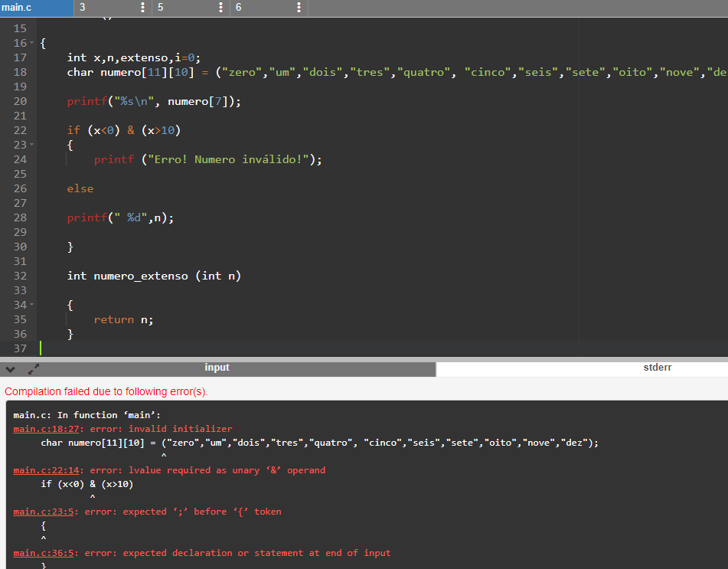Click line number 32 in gutter
The height and width of the screenshot is (569, 728).
[20, 276]
